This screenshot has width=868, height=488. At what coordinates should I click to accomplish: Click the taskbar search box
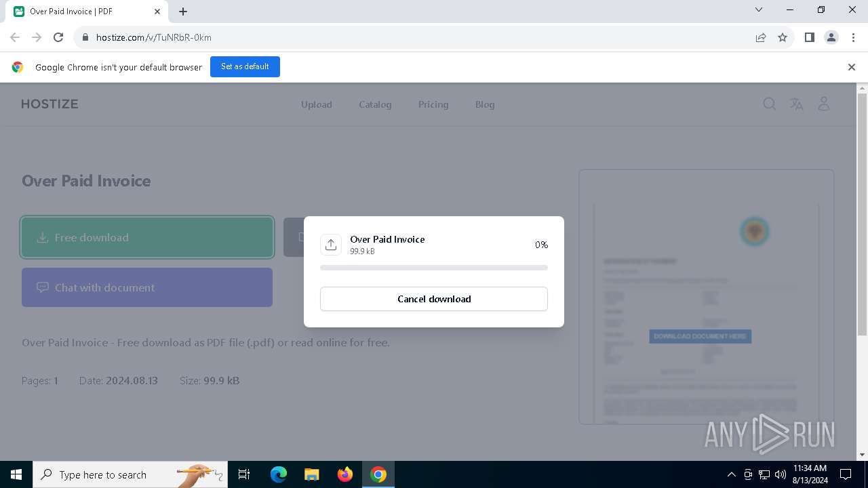[130, 474]
